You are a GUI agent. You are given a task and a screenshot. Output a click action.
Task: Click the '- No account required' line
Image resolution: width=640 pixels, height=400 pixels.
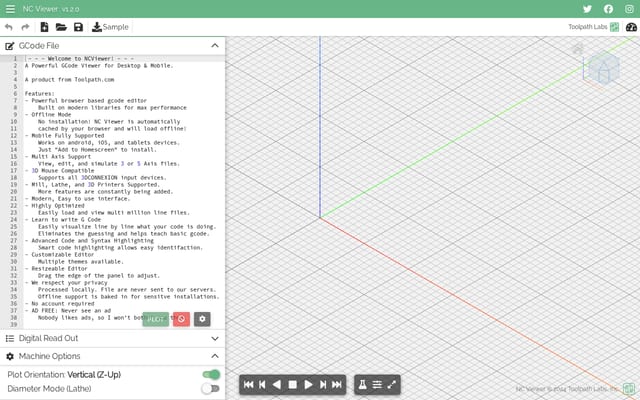(60, 304)
